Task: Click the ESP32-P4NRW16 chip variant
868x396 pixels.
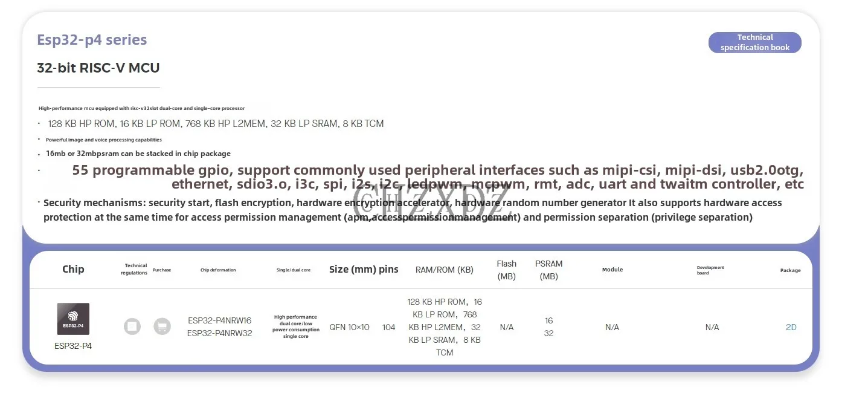Action: click(x=219, y=320)
